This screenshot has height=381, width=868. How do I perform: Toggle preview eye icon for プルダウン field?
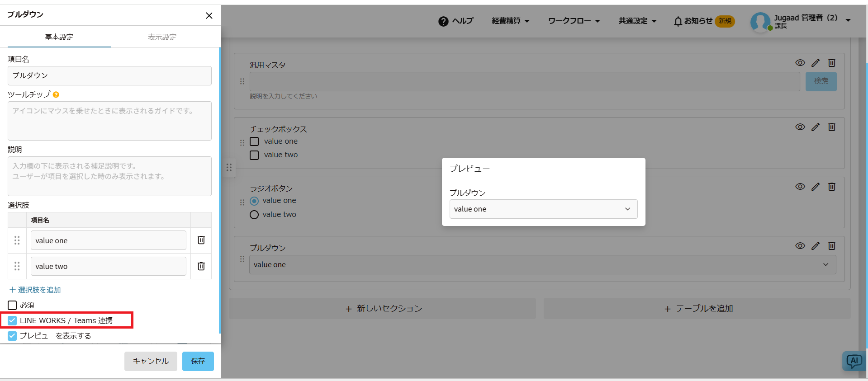[800, 246]
